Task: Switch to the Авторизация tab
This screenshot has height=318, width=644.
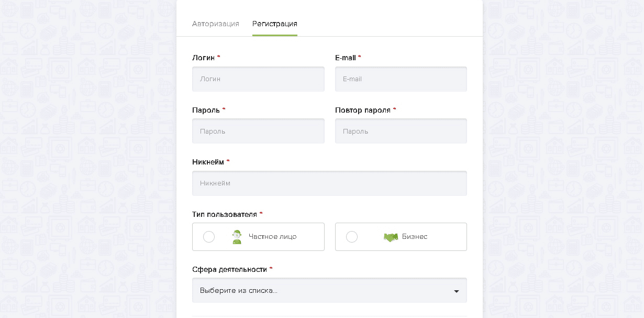Action: tap(215, 24)
